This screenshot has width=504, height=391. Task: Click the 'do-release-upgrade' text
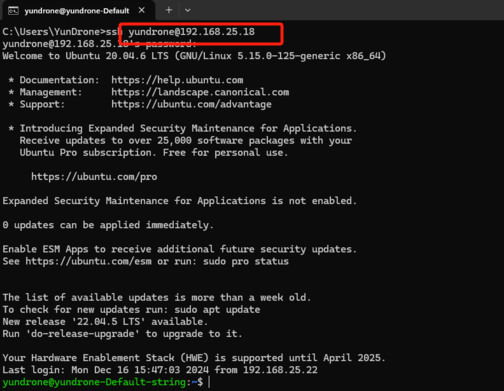pyautogui.click(x=83, y=334)
